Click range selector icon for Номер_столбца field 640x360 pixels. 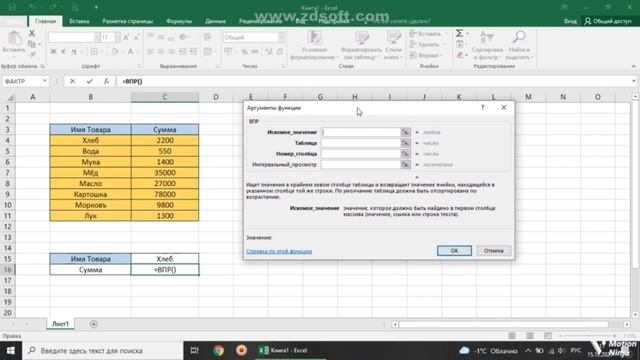pyautogui.click(x=405, y=153)
